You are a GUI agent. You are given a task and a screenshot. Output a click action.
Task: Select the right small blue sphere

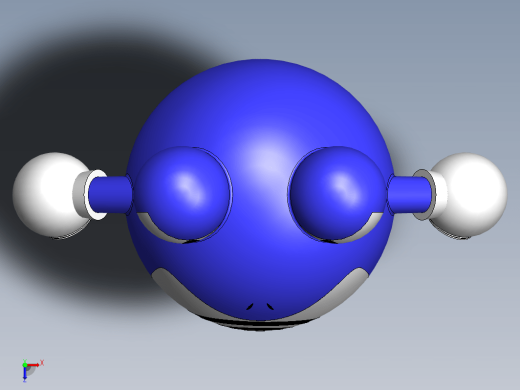[337, 193]
